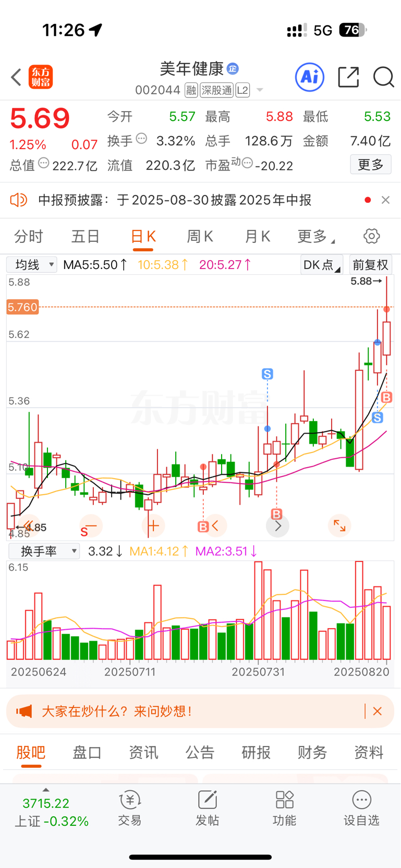The height and width of the screenshot is (868, 401).
Task: Switch to 分时 chart tab
Action: [29, 237]
